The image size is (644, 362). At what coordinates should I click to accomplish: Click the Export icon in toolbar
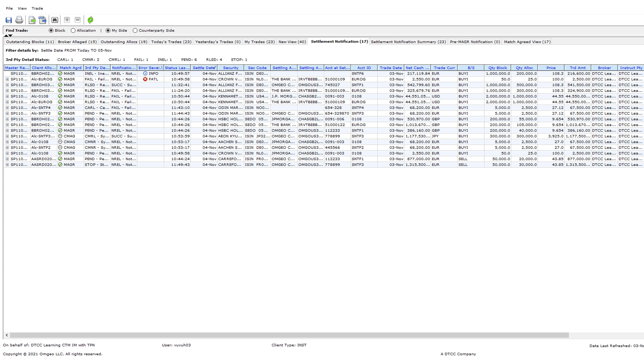coord(32,20)
